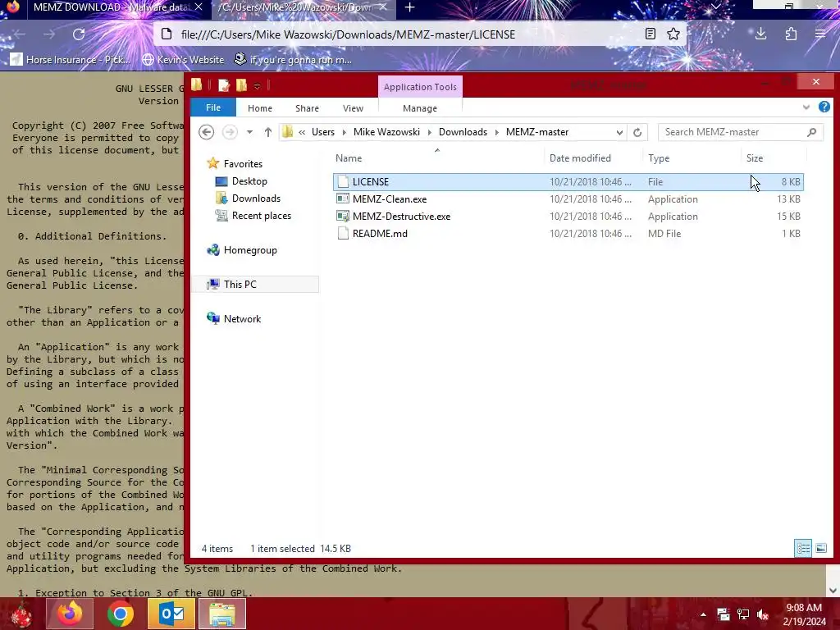Open the Firefox hamburger application menu
Viewport: 840px width, 630px height.
click(820, 34)
